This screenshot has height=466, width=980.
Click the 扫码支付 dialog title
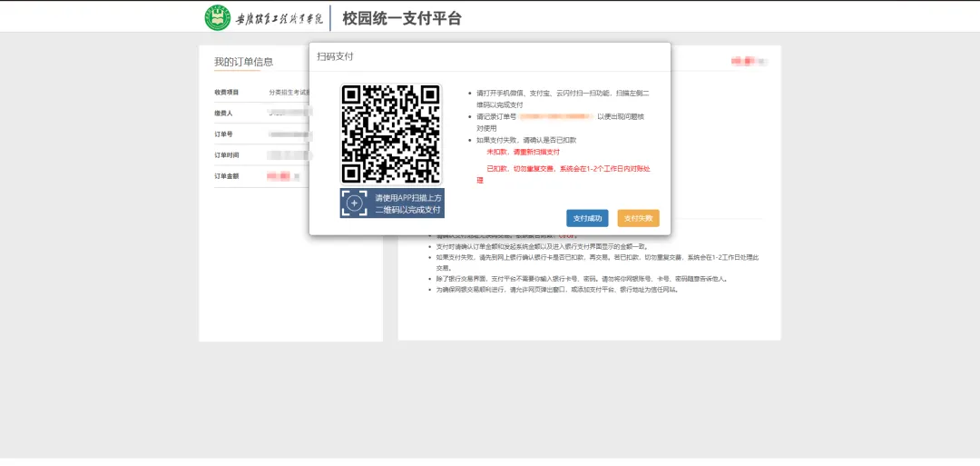tap(335, 56)
